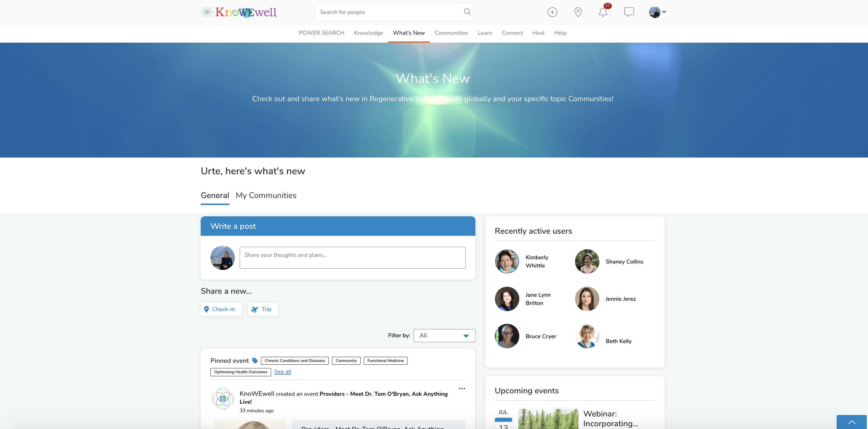
Task: Open the Connect menu item
Action: tap(512, 33)
